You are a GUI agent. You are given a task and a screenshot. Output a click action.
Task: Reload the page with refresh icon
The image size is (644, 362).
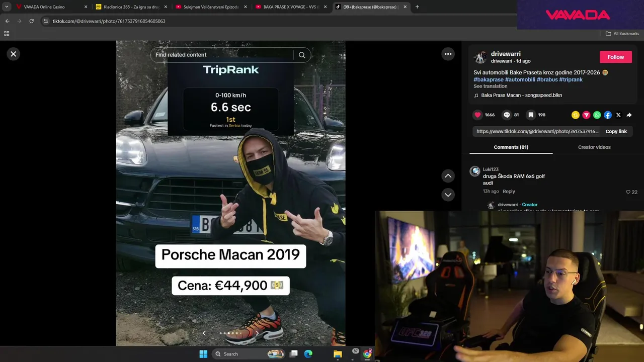pyautogui.click(x=31, y=21)
